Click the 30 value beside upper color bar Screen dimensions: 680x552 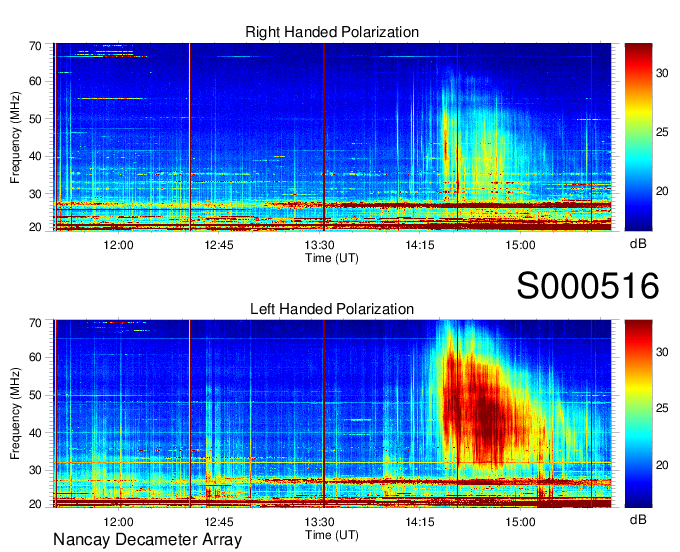(662, 73)
